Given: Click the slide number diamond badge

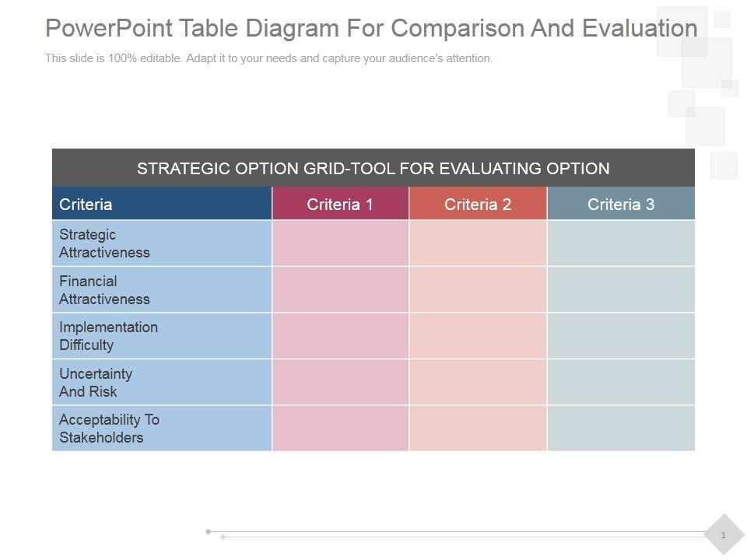Looking at the screenshot, I should [724, 535].
